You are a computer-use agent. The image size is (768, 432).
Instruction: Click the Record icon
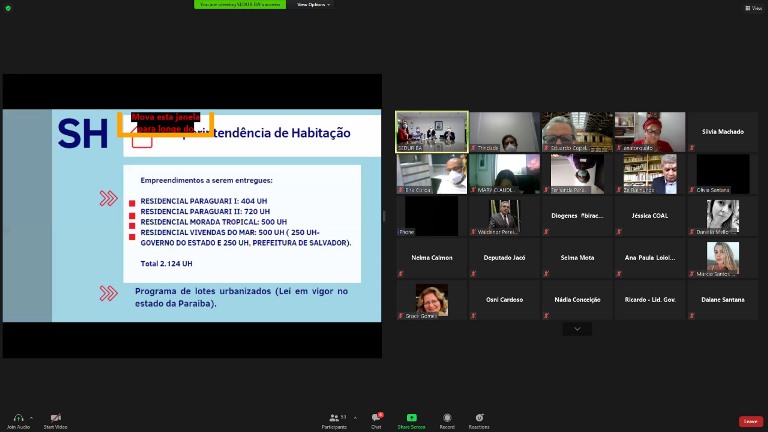click(447, 418)
